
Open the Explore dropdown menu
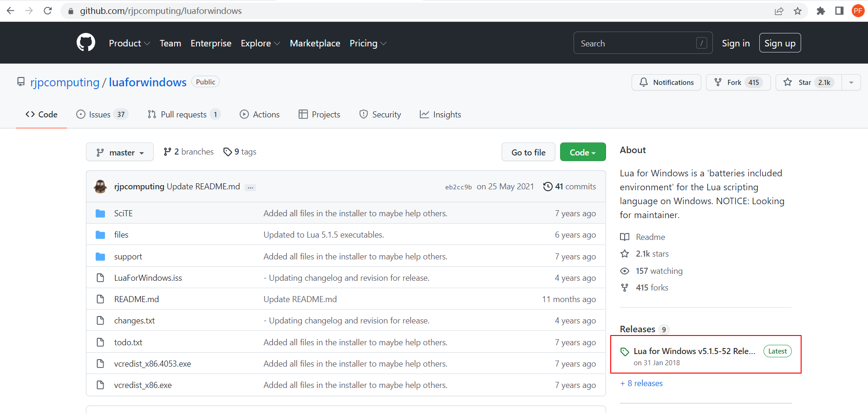click(260, 43)
